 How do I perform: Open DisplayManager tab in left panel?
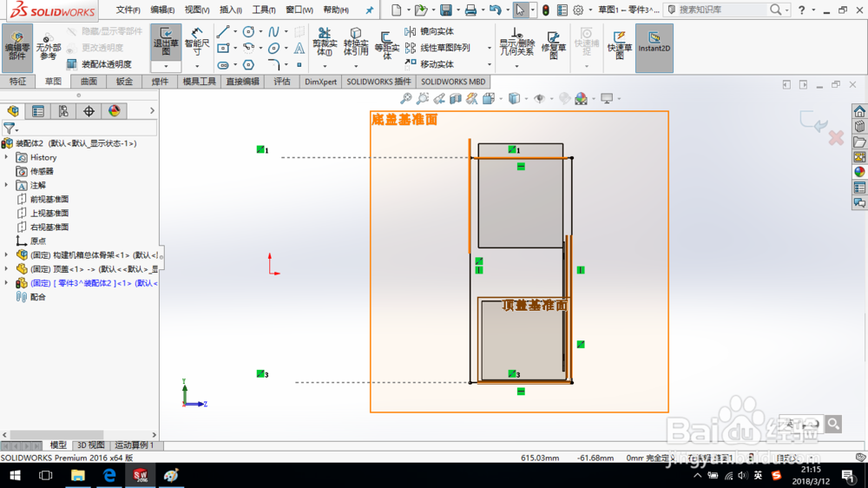coord(114,111)
